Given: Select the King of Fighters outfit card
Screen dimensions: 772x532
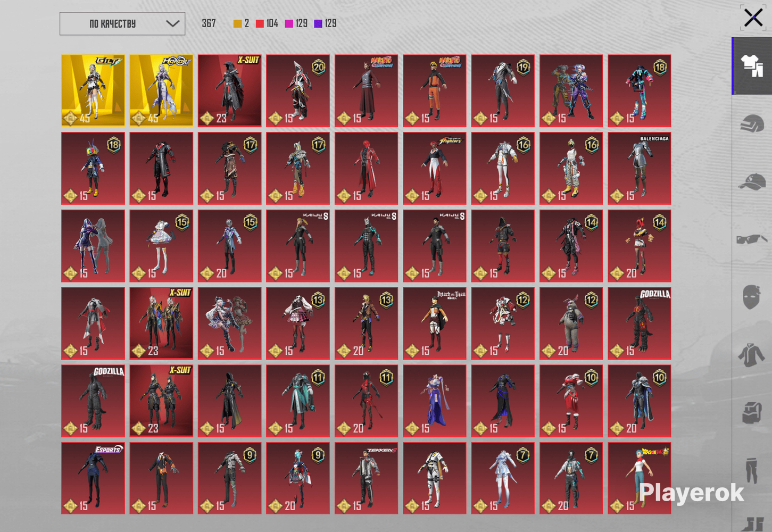Looking at the screenshot, I should pyautogui.click(x=435, y=168).
